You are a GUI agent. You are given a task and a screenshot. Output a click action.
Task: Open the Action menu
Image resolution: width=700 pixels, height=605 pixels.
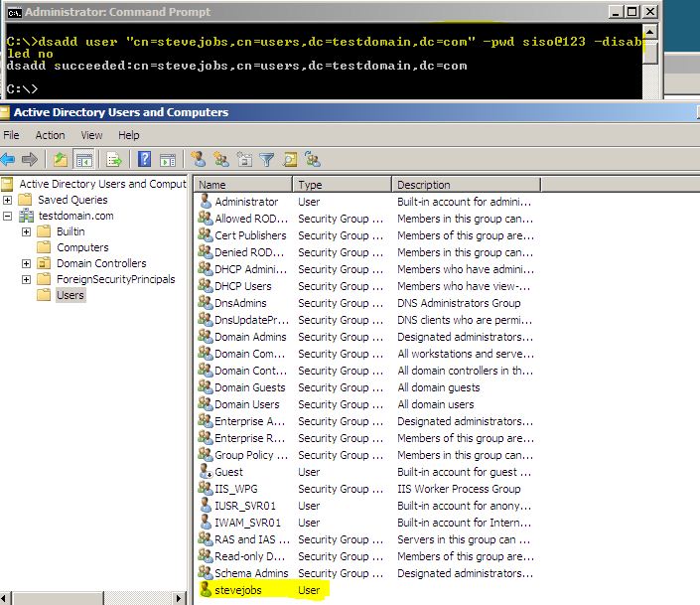50,135
